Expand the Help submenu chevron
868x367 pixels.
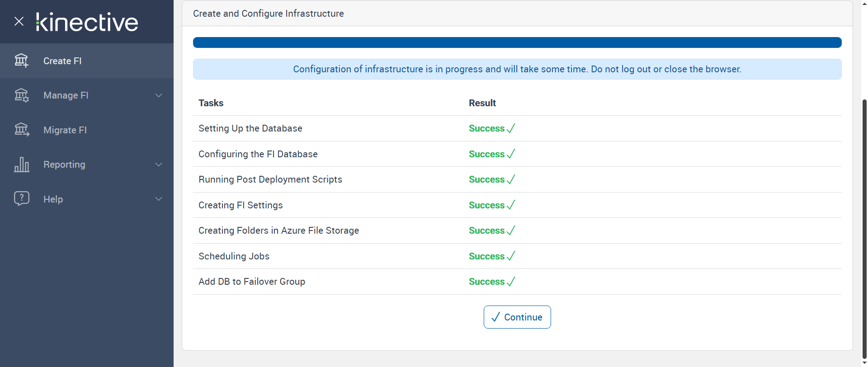(x=159, y=199)
